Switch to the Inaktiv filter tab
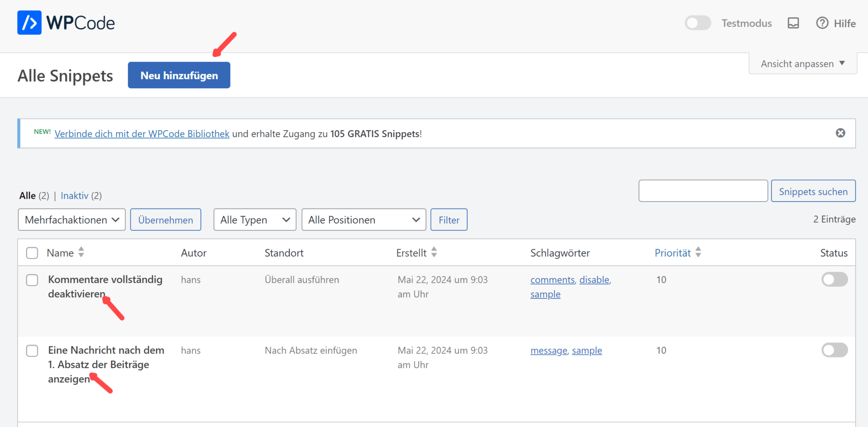 pyautogui.click(x=75, y=196)
